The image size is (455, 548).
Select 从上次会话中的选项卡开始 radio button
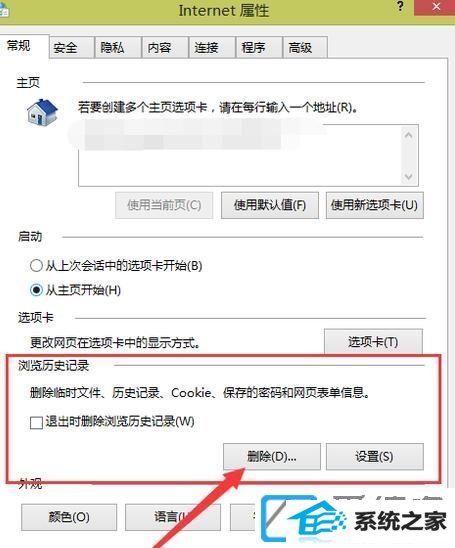36,266
